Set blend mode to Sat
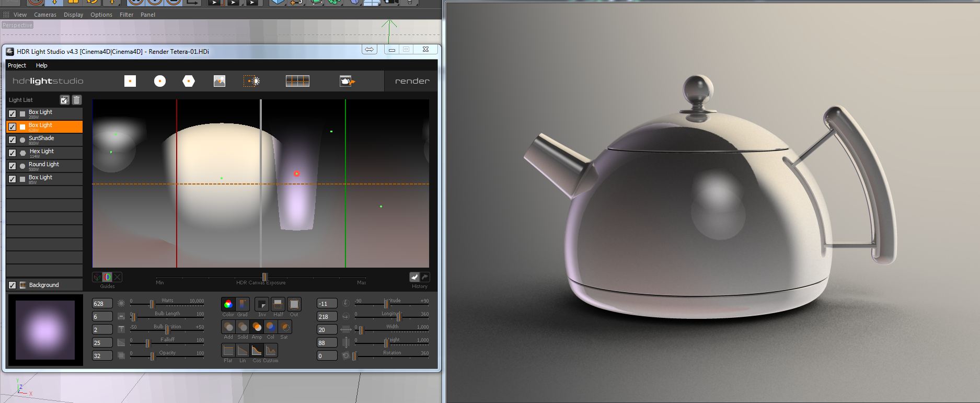980x403 pixels. (285, 327)
